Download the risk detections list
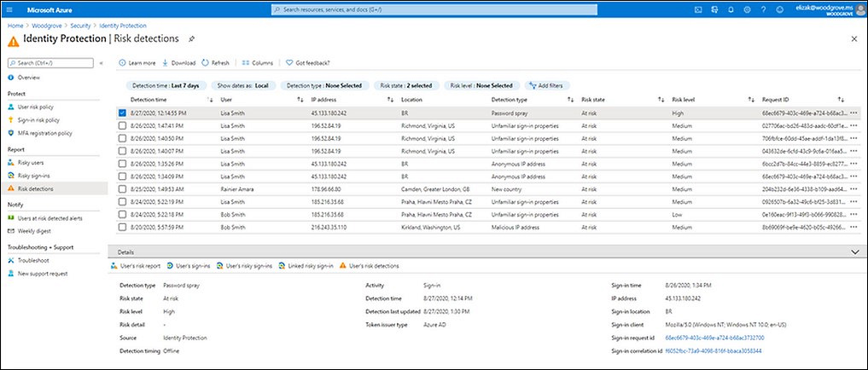 178,63
